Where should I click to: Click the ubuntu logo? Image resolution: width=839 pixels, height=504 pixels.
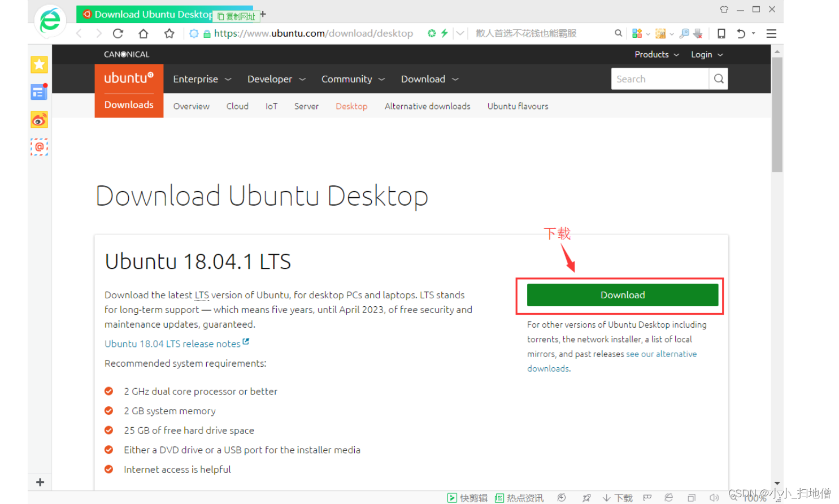(x=129, y=78)
